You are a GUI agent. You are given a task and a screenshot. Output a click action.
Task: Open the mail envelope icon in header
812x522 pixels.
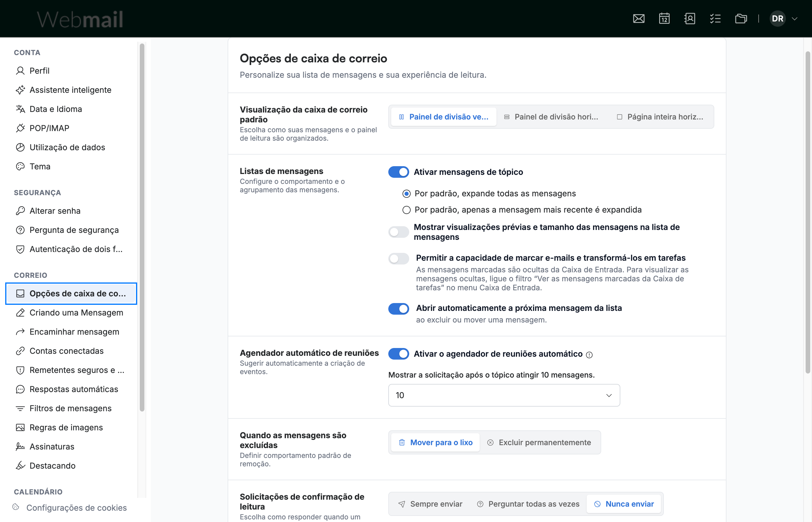[x=639, y=19]
